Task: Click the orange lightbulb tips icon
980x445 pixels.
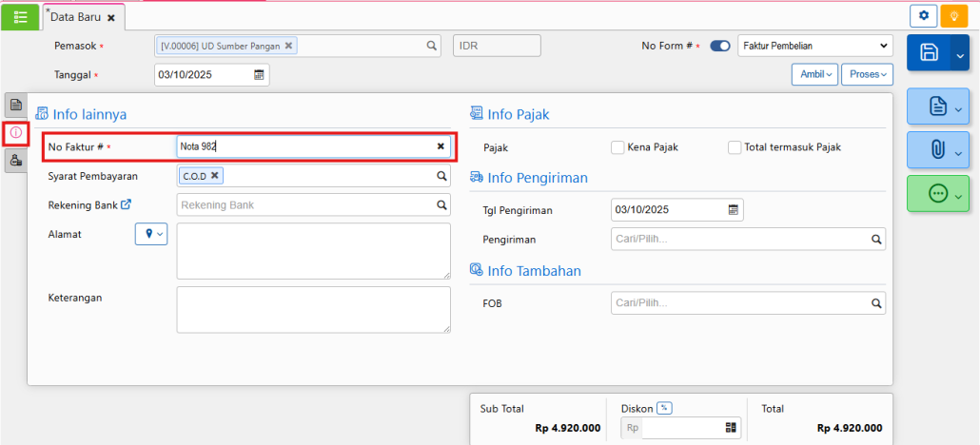Action: coord(953,15)
